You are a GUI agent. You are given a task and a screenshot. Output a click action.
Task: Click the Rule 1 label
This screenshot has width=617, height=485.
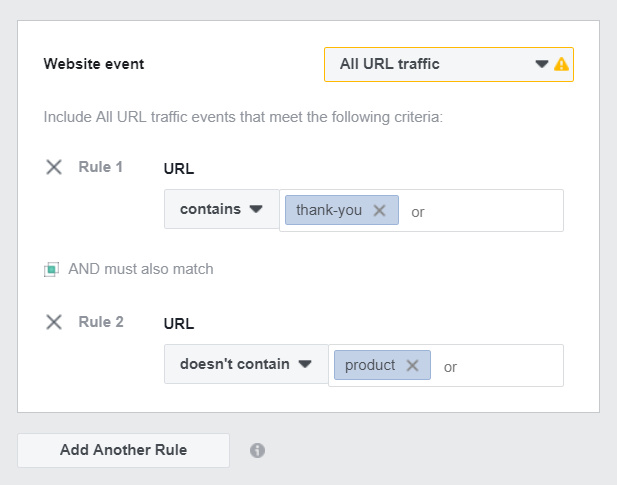(x=101, y=167)
